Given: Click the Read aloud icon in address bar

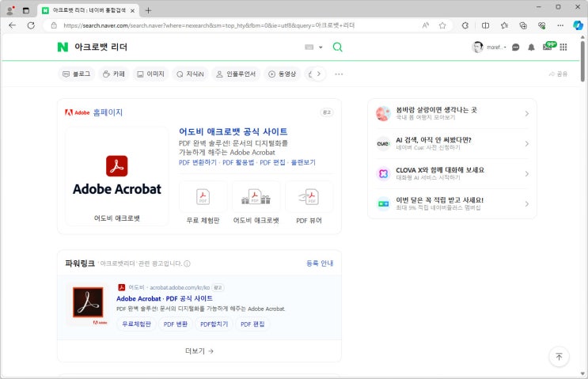Looking at the screenshot, I should point(425,25).
